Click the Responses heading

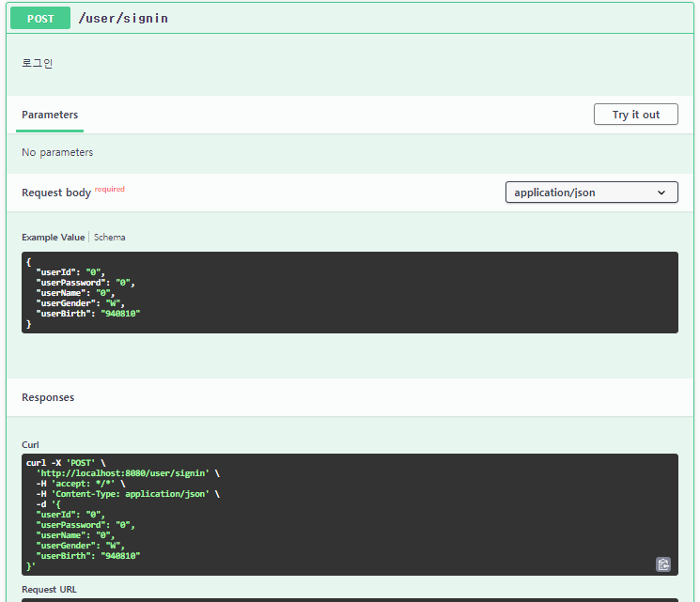pyautogui.click(x=48, y=397)
